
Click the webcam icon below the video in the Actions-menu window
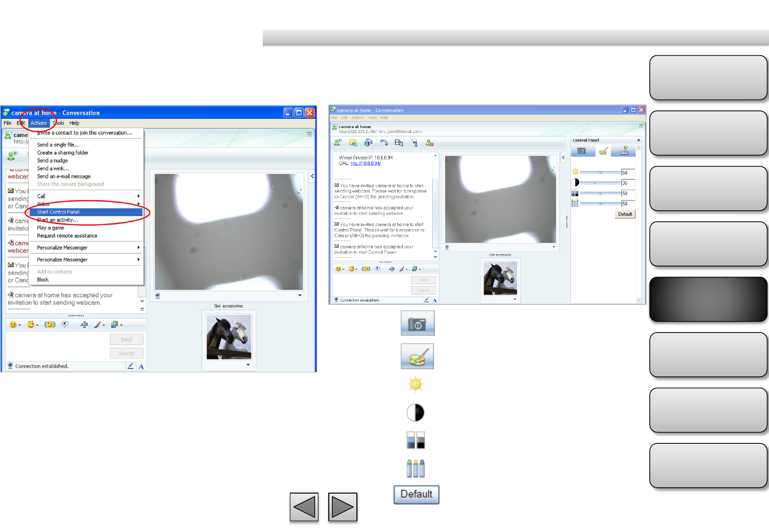(x=158, y=296)
